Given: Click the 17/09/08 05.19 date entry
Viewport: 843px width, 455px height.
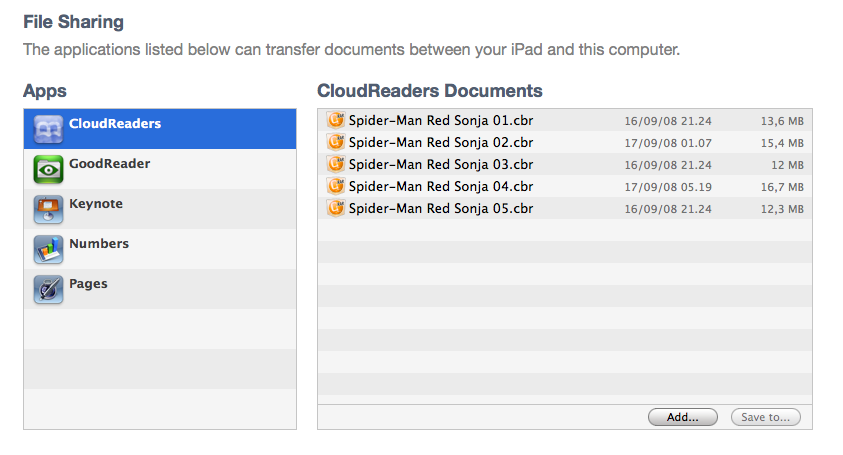Looking at the screenshot, I should 668,187.
